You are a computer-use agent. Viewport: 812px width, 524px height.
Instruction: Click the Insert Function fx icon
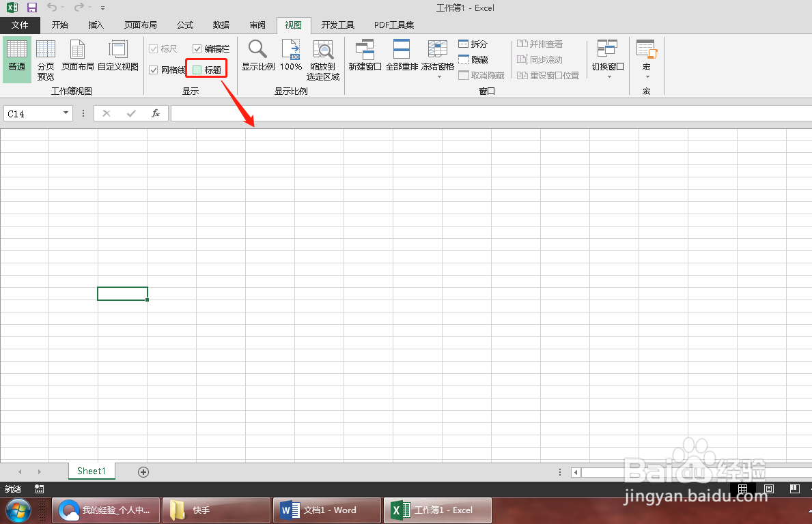point(155,113)
